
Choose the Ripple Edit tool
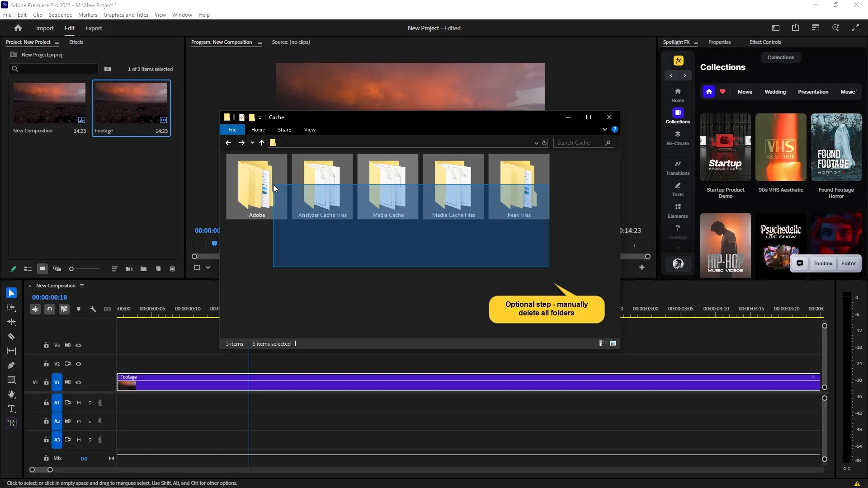pos(11,322)
